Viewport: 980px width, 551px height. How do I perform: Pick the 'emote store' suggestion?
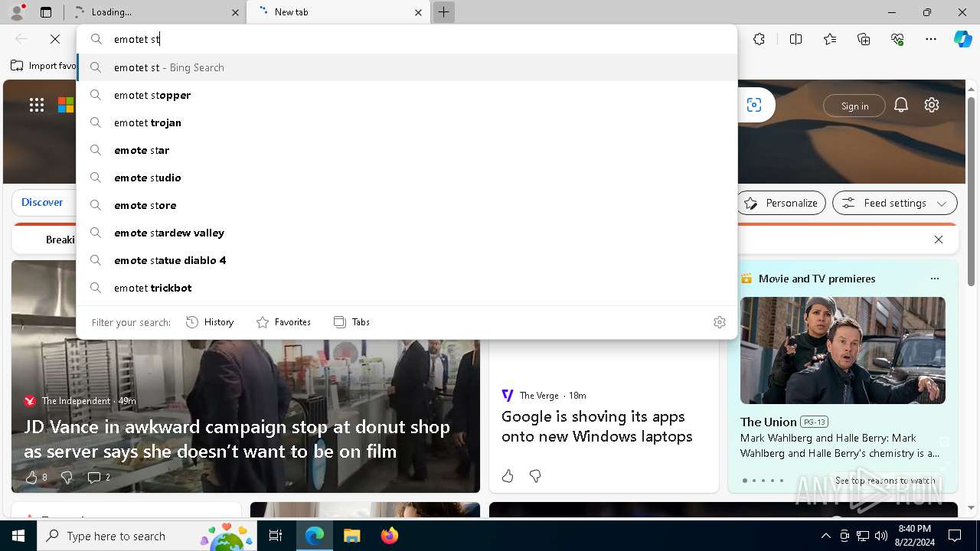pyautogui.click(x=407, y=205)
